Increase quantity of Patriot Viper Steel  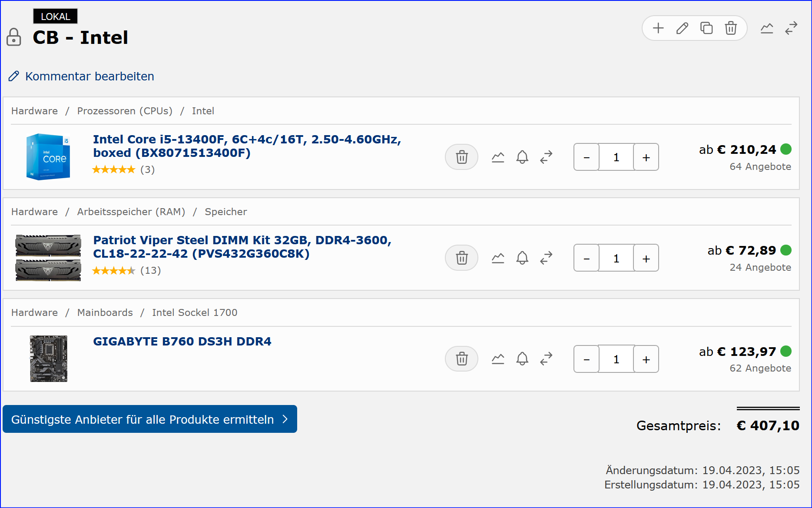coord(646,258)
